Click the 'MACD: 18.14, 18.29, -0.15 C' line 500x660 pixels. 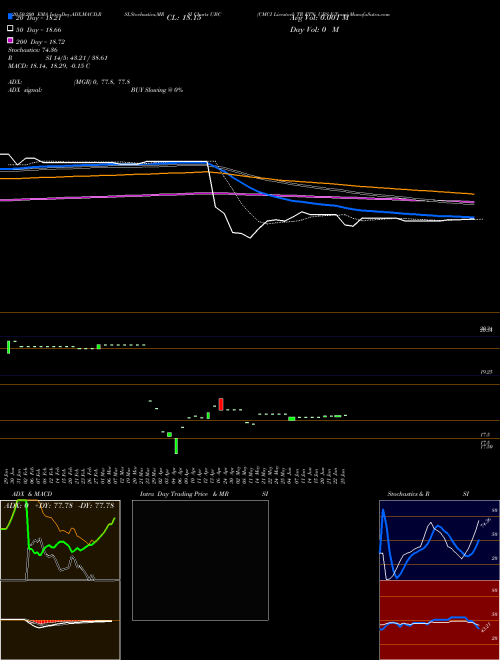click(49, 66)
